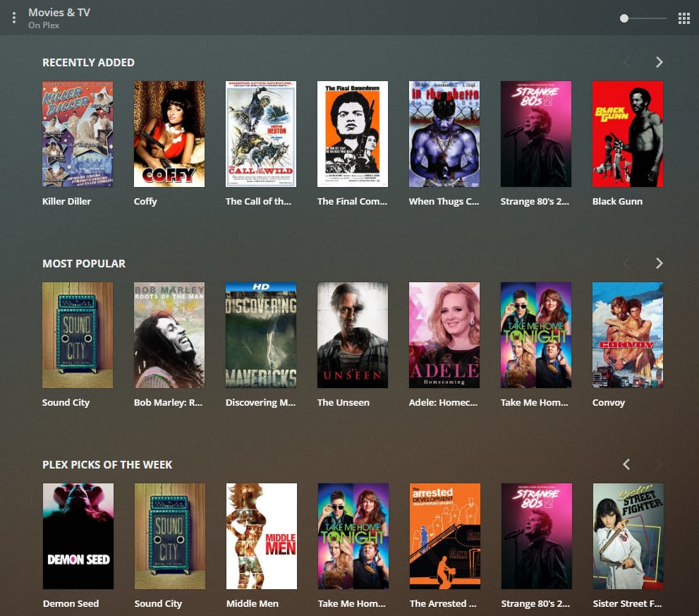
Task: Open Middle Men poster
Action: [x=262, y=536]
